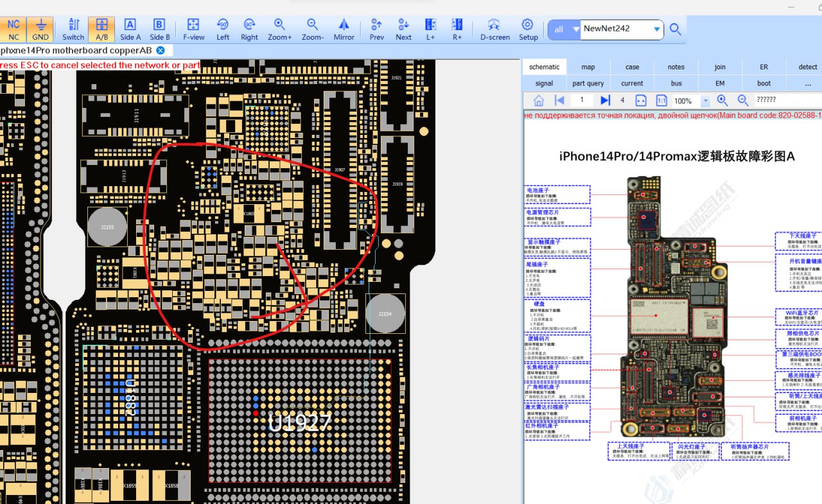Open the signal tab

544,83
